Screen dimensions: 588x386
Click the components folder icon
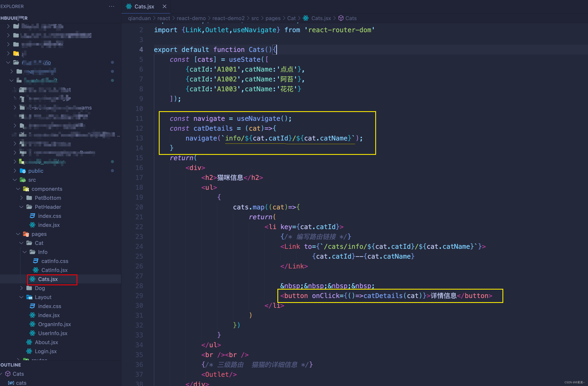coord(26,189)
